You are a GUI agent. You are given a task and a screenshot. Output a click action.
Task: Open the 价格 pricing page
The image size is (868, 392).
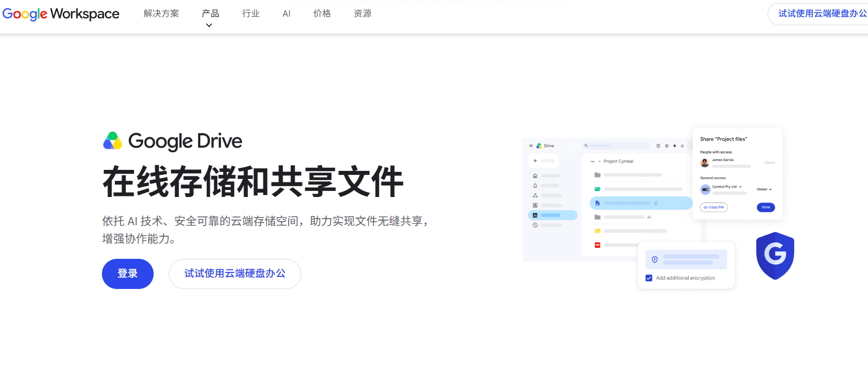point(322,14)
